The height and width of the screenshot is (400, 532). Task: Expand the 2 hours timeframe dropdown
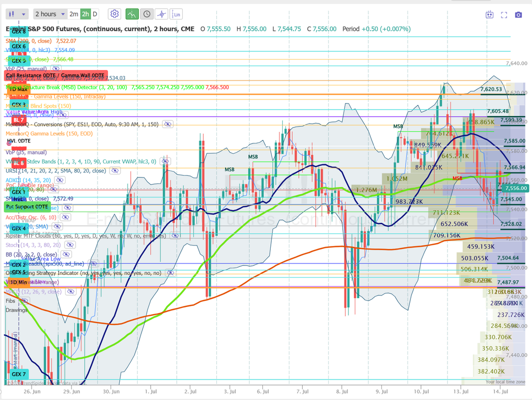click(50, 14)
